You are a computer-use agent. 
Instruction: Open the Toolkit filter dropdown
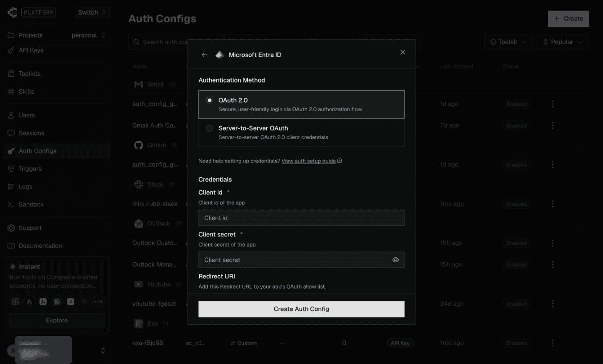(x=508, y=42)
